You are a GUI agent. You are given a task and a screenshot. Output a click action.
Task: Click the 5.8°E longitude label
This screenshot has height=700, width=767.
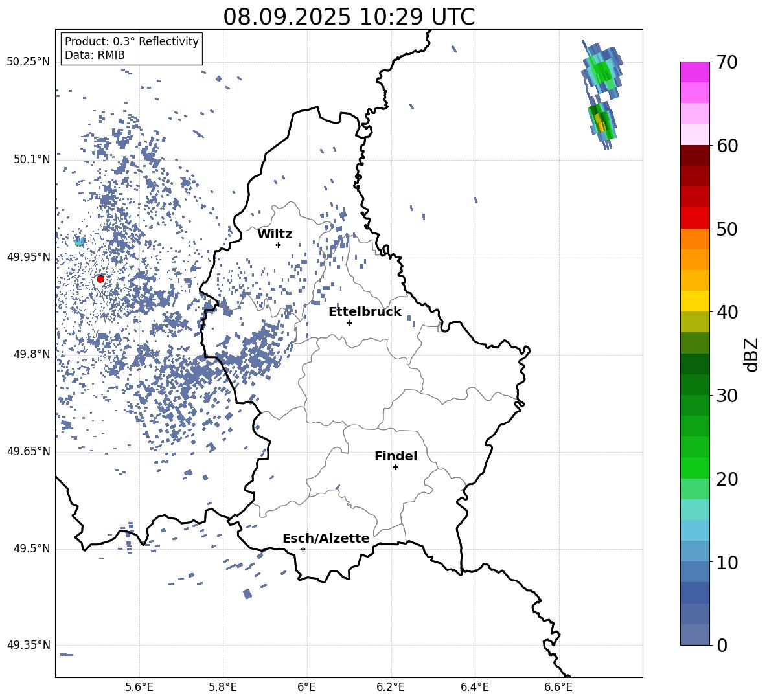click(x=223, y=687)
